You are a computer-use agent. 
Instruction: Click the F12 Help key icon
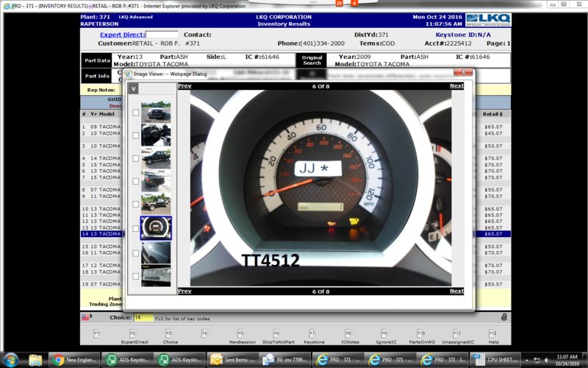[493, 333]
